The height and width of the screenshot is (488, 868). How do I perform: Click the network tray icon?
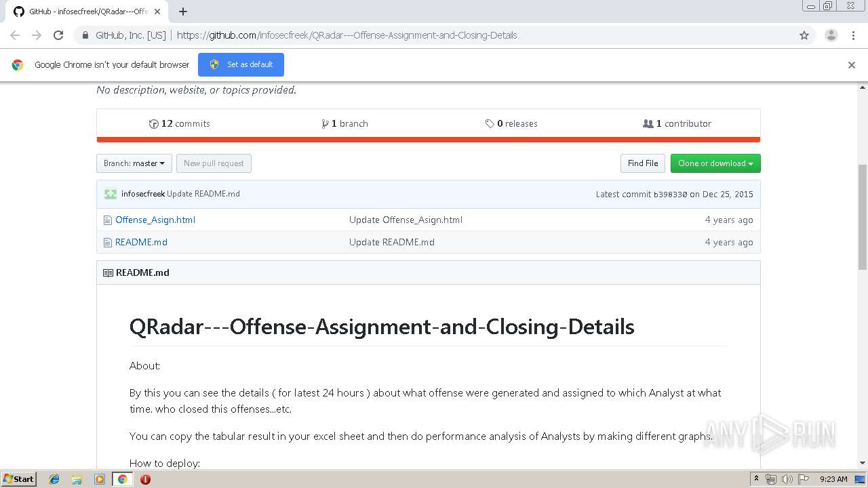click(771, 479)
